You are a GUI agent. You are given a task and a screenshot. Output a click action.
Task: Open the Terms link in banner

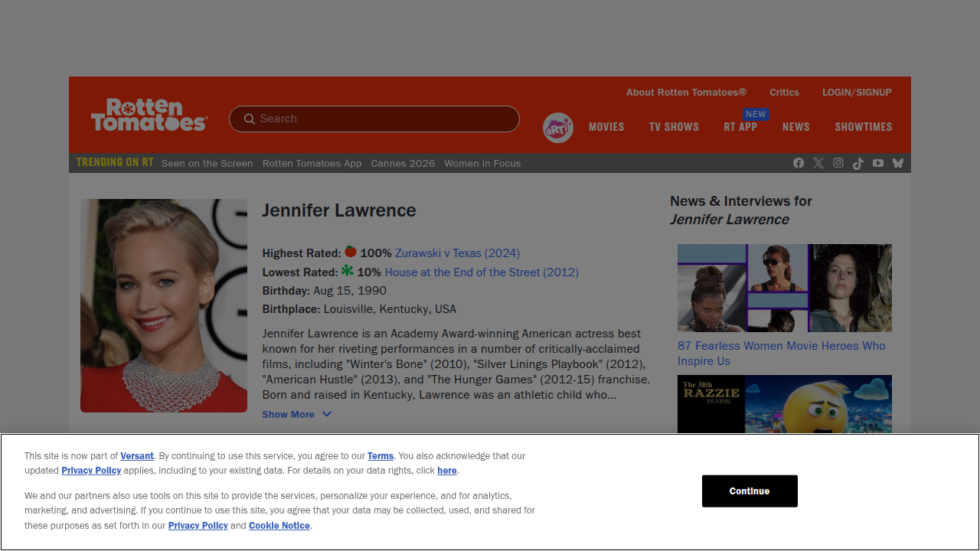tap(381, 455)
